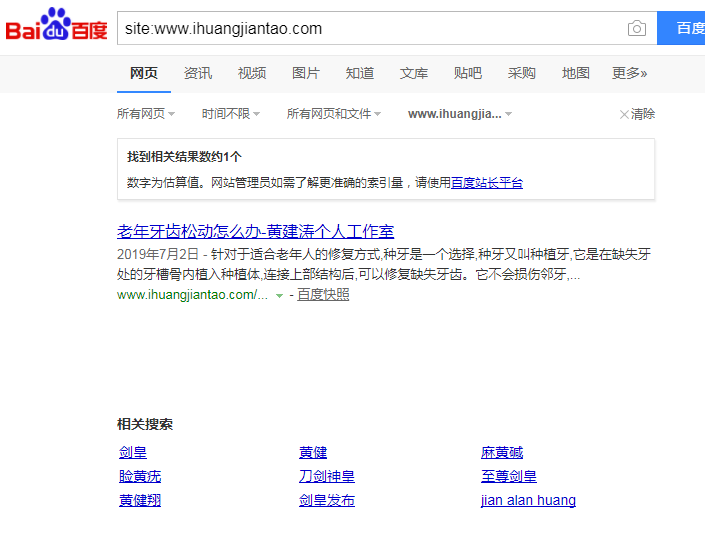Open result 老年牙齿松动怎么办-黄建涛个人工作室
Screen dimensions: 705x553
click(x=255, y=232)
